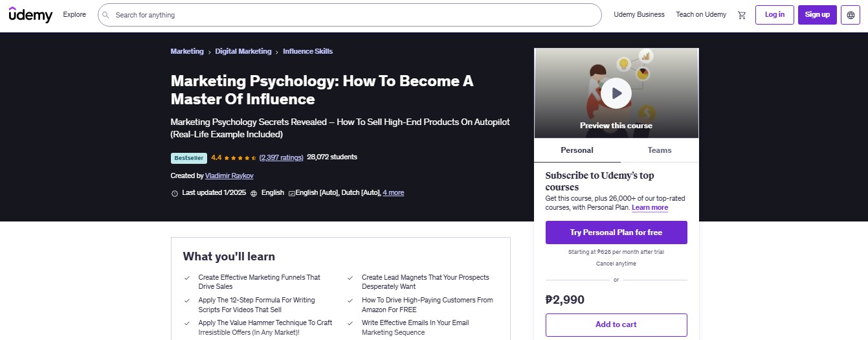Focus the Search for anything field
The image size is (868, 340).
tap(350, 15)
